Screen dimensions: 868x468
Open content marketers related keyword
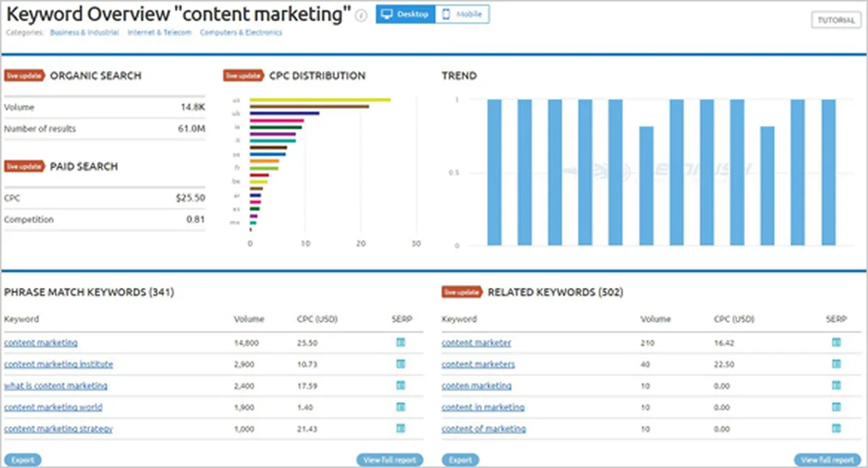click(478, 364)
